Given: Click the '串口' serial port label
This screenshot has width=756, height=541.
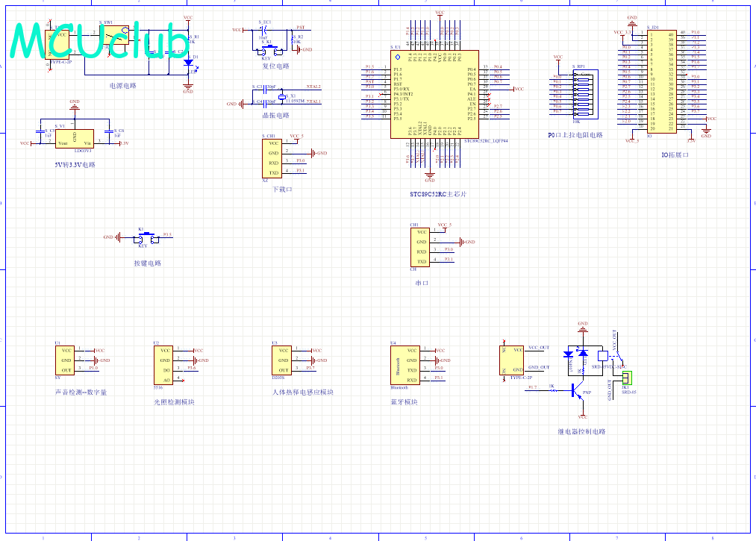Looking at the screenshot, I should pyautogui.click(x=422, y=283).
